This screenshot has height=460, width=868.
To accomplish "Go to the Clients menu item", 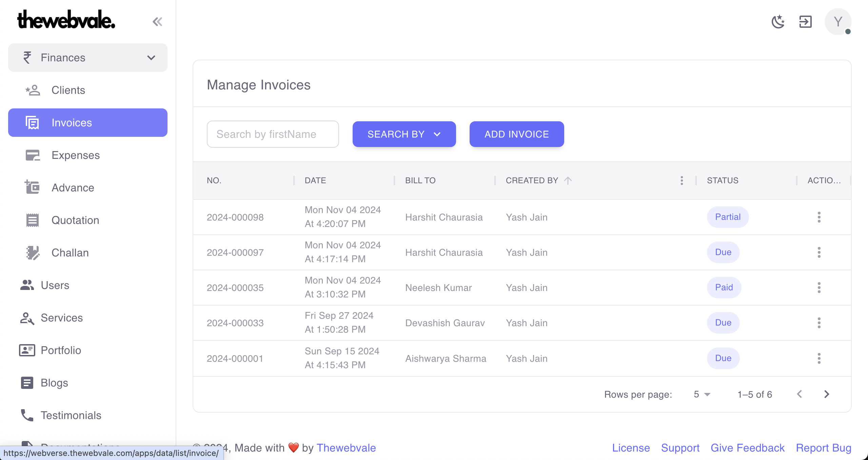I will tap(68, 90).
